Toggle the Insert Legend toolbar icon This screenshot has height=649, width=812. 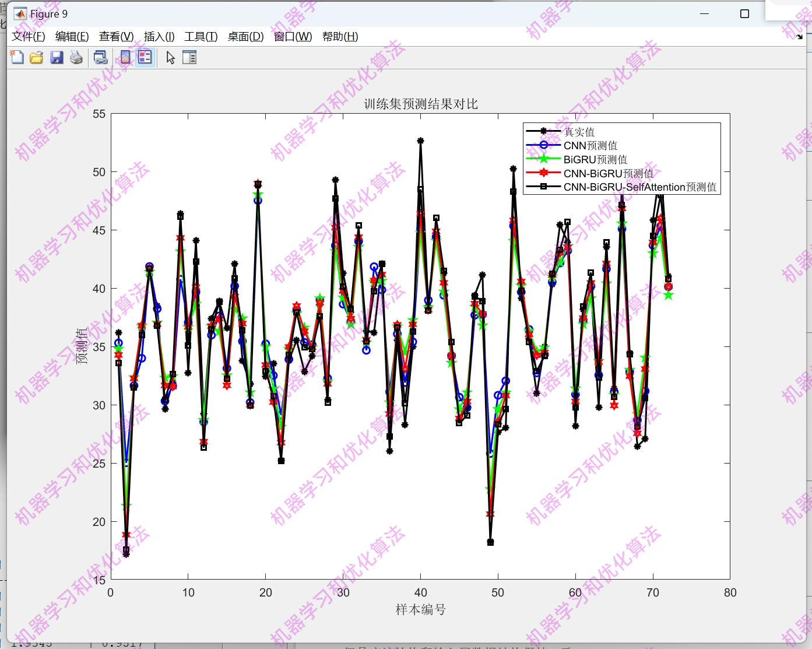[145, 57]
